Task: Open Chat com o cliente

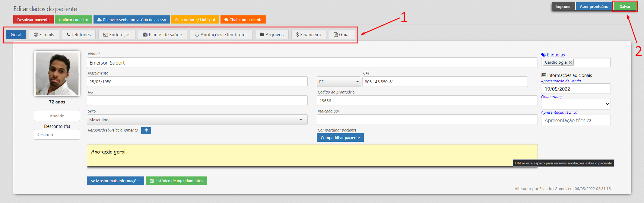Action: tap(243, 20)
